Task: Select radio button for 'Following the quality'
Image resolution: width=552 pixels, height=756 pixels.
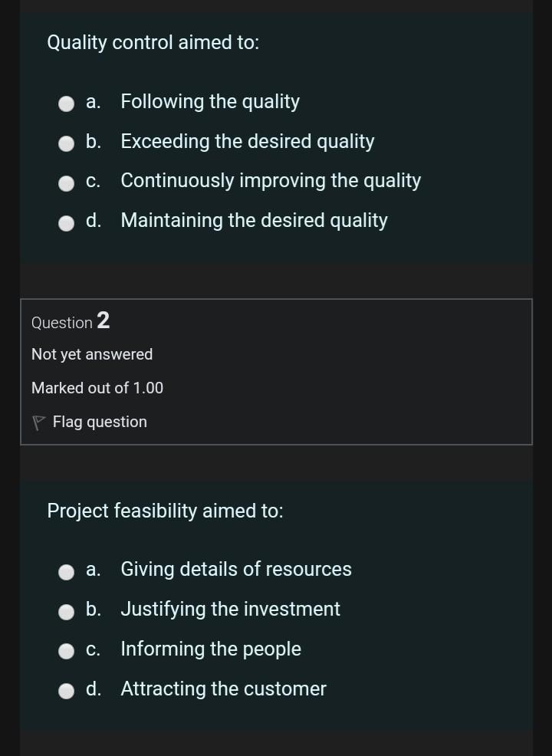Action: (x=68, y=104)
